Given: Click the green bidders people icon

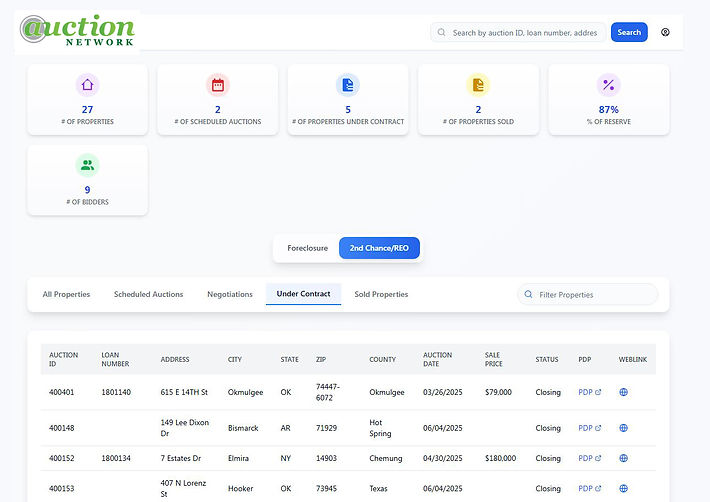Looking at the screenshot, I should 87,165.
